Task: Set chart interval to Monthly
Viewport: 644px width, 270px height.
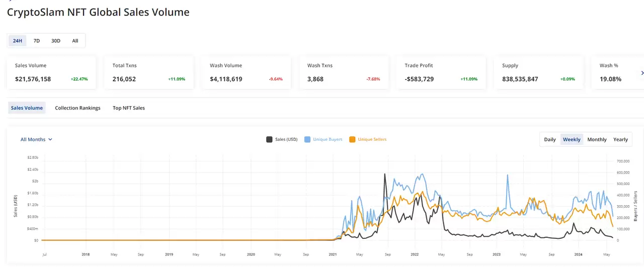Action: click(597, 139)
